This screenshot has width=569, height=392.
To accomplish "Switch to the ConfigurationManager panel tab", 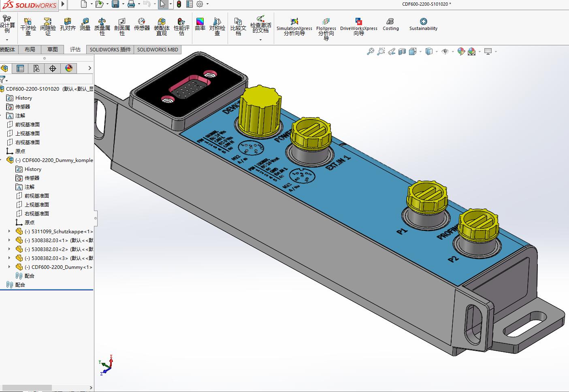I will click(x=36, y=68).
